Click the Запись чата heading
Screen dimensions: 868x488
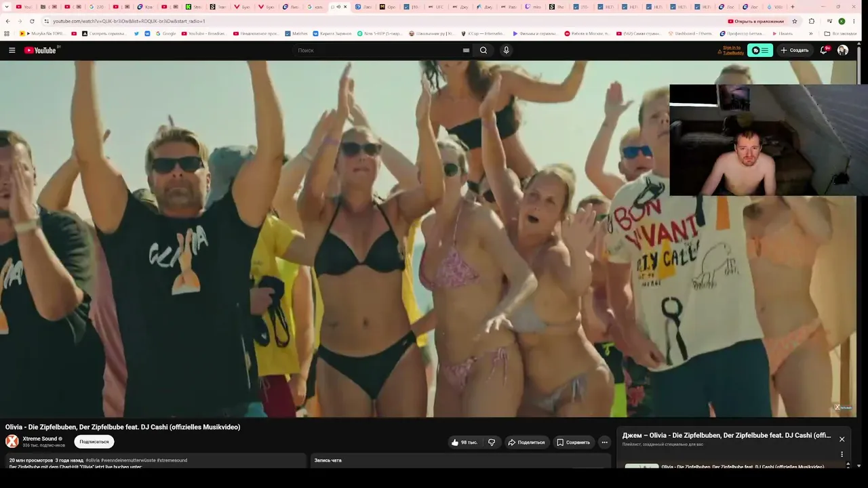click(x=328, y=460)
